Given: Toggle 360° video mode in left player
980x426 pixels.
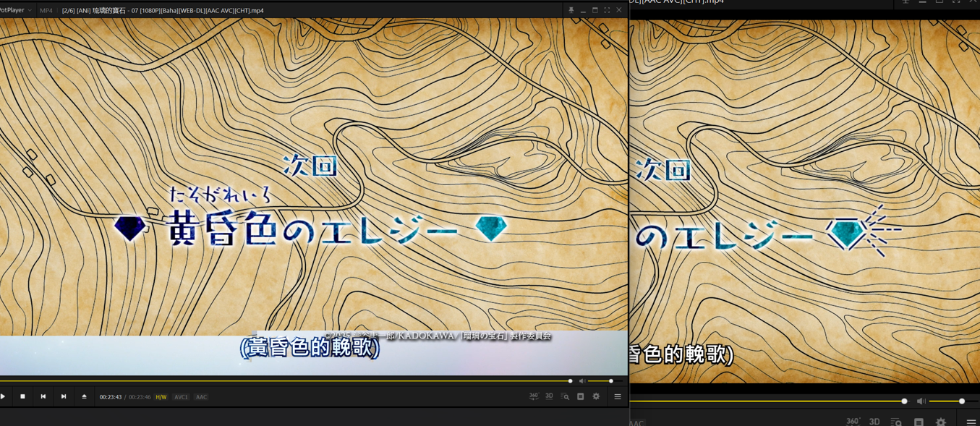Looking at the screenshot, I should (534, 396).
